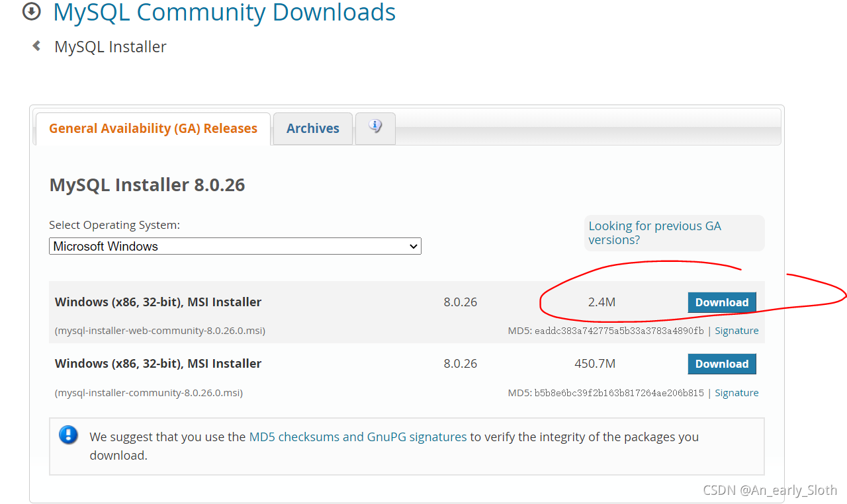This screenshot has height=504, width=847.
Task: Go back using the arrow beside MySQL Installer
Action: tap(36, 46)
